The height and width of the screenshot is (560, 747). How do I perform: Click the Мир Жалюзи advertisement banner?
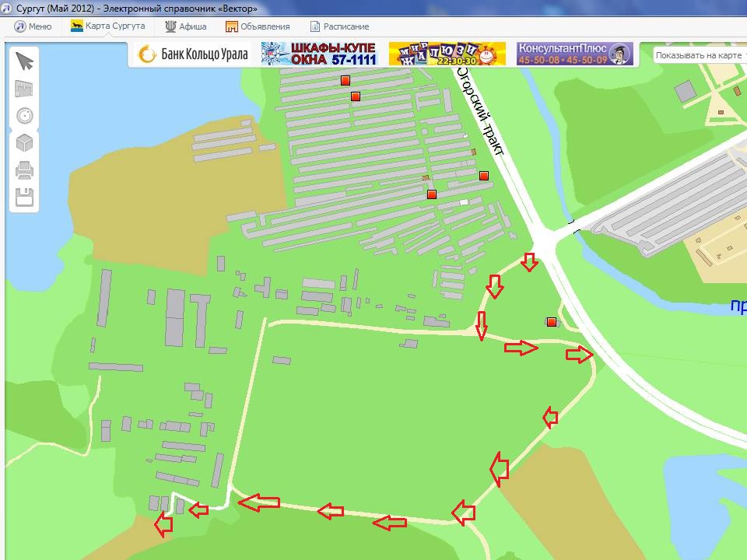point(447,54)
